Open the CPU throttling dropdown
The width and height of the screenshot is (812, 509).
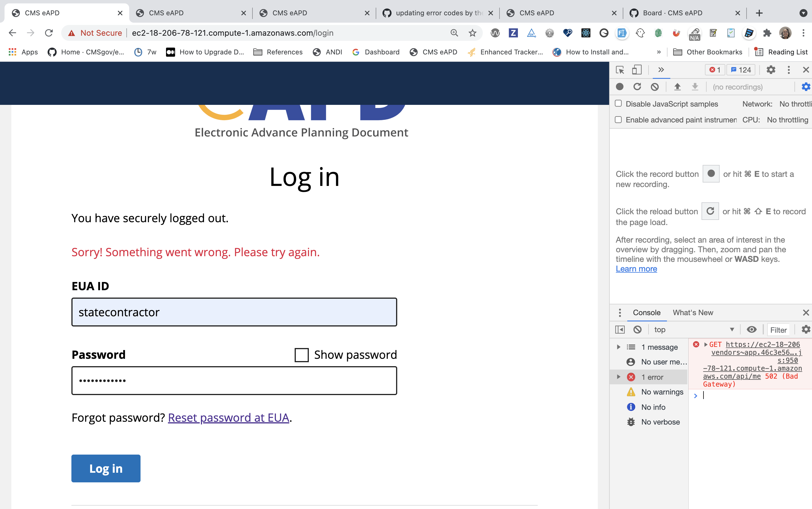click(787, 120)
